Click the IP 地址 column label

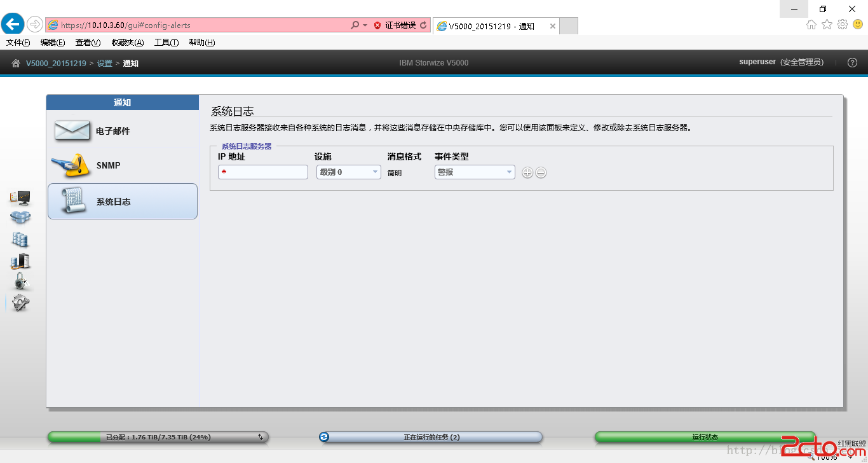click(x=231, y=156)
